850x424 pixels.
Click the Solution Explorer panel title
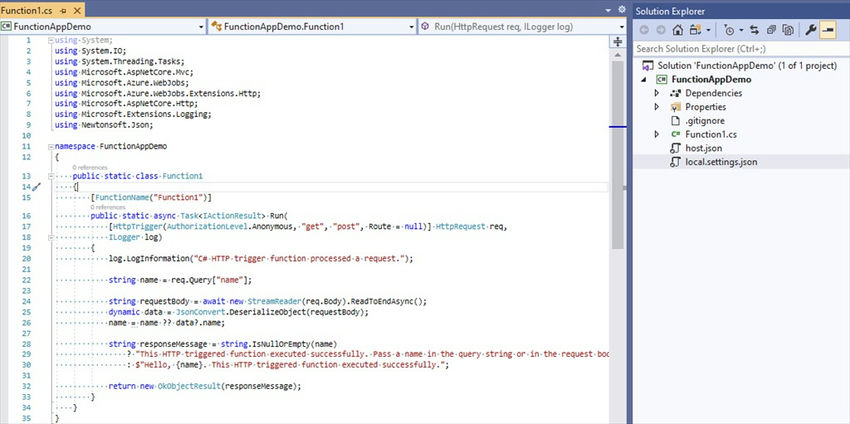tap(670, 11)
